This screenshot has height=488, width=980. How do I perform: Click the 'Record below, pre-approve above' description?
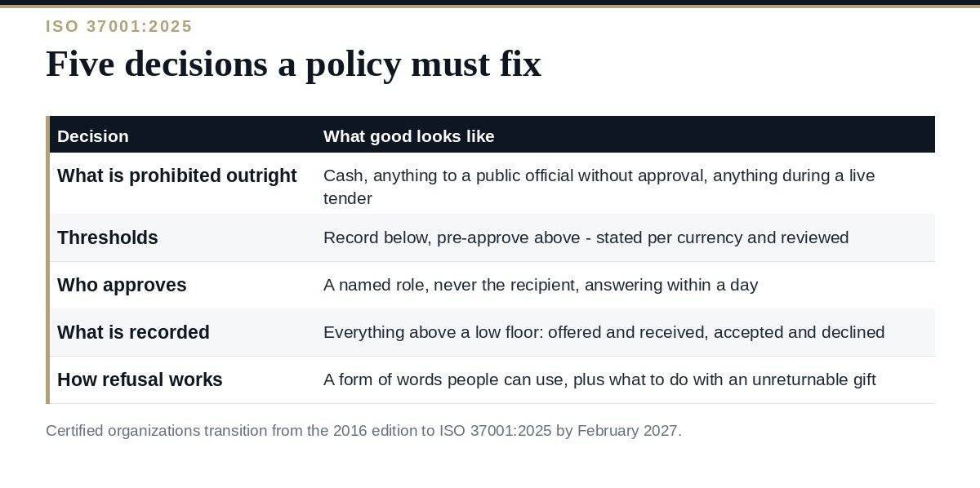coord(586,237)
